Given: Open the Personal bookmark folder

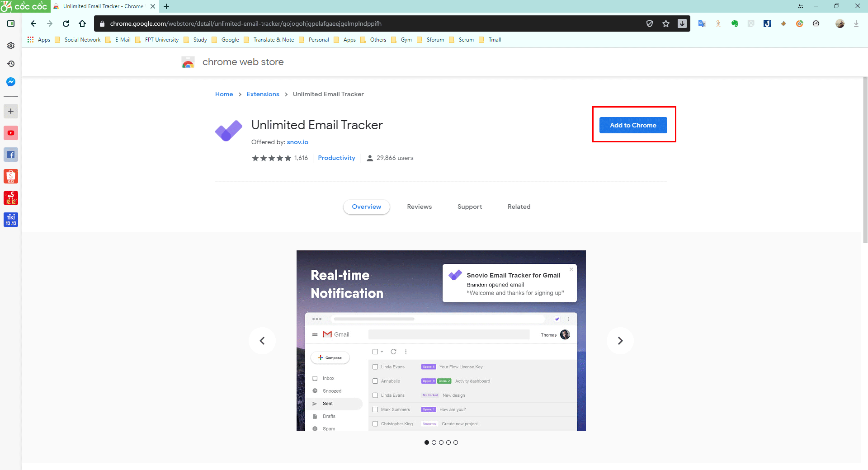Looking at the screenshot, I should pyautogui.click(x=314, y=40).
